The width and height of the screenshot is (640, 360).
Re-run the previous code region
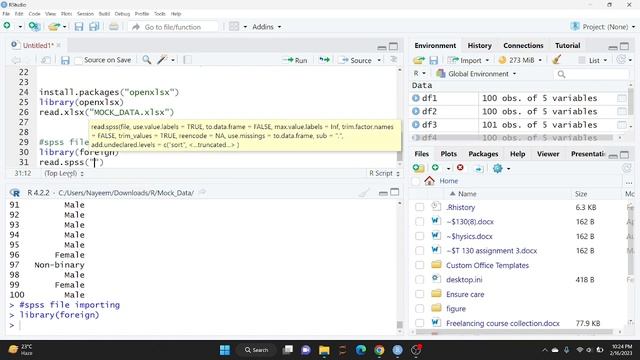point(324,60)
